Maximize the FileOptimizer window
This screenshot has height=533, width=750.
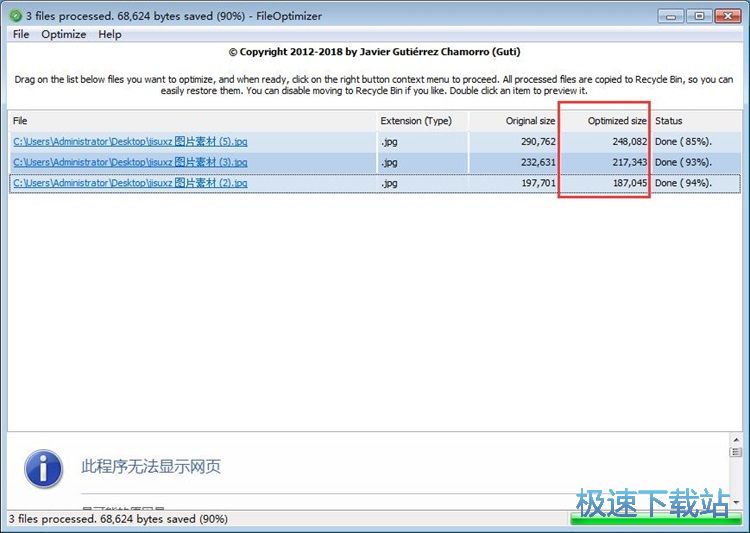tap(699, 16)
